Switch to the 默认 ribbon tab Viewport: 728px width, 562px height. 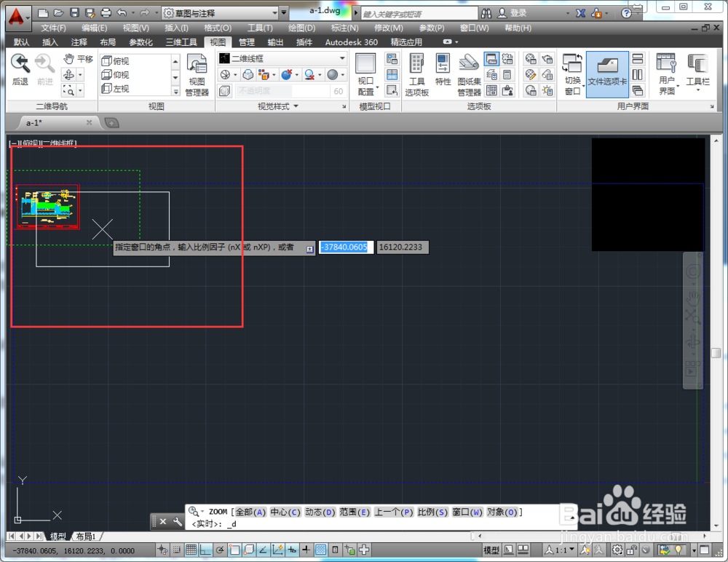[21, 42]
